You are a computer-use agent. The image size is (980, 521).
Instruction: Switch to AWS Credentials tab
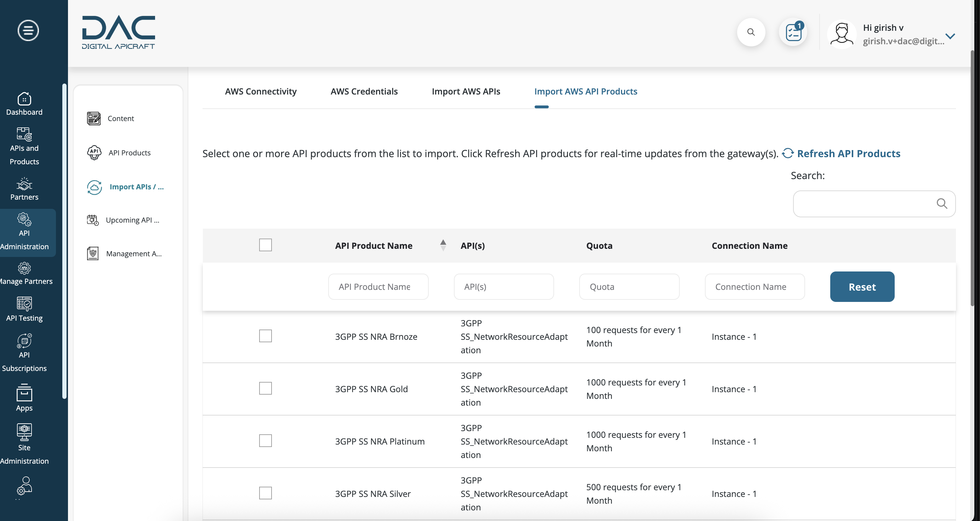point(364,91)
